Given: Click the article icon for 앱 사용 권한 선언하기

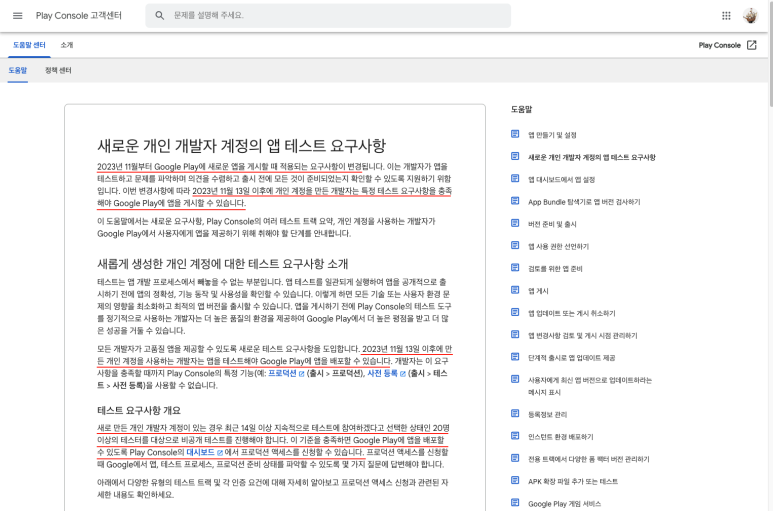Looking at the screenshot, I should click(x=515, y=245).
